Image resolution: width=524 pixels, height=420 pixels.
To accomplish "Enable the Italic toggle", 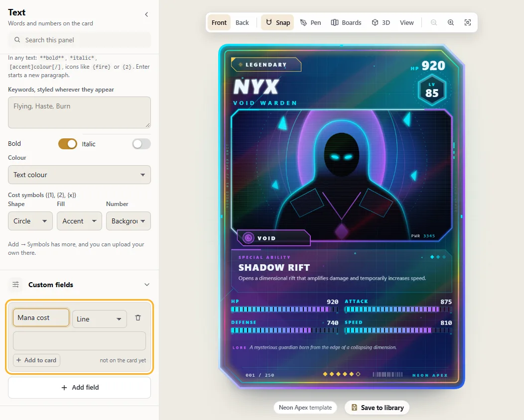I will coord(141,144).
